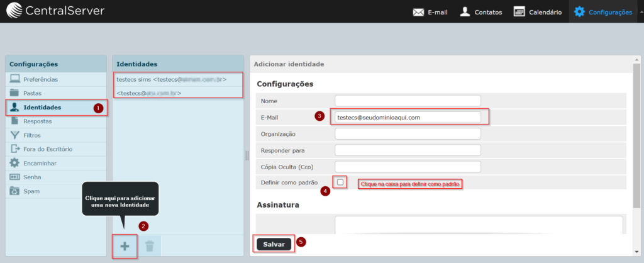
Task: Click the trash icon to delete identity
Action: pos(149,246)
